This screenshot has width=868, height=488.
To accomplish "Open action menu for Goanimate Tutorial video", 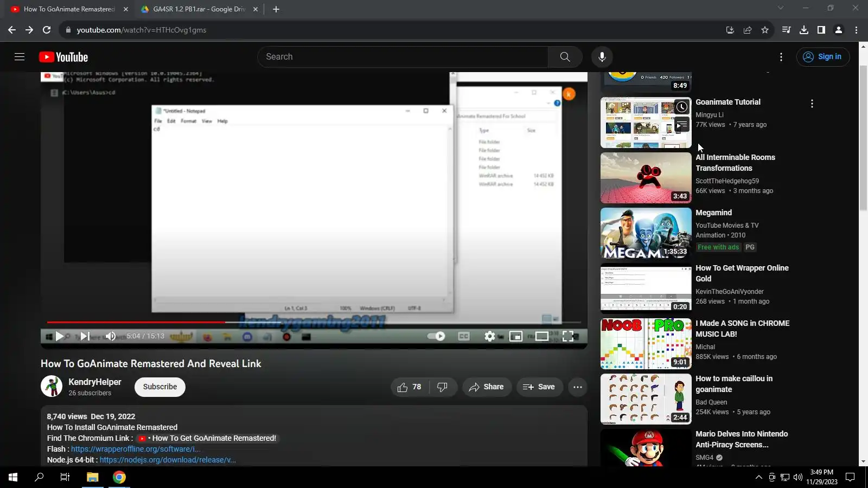I will click(x=812, y=104).
